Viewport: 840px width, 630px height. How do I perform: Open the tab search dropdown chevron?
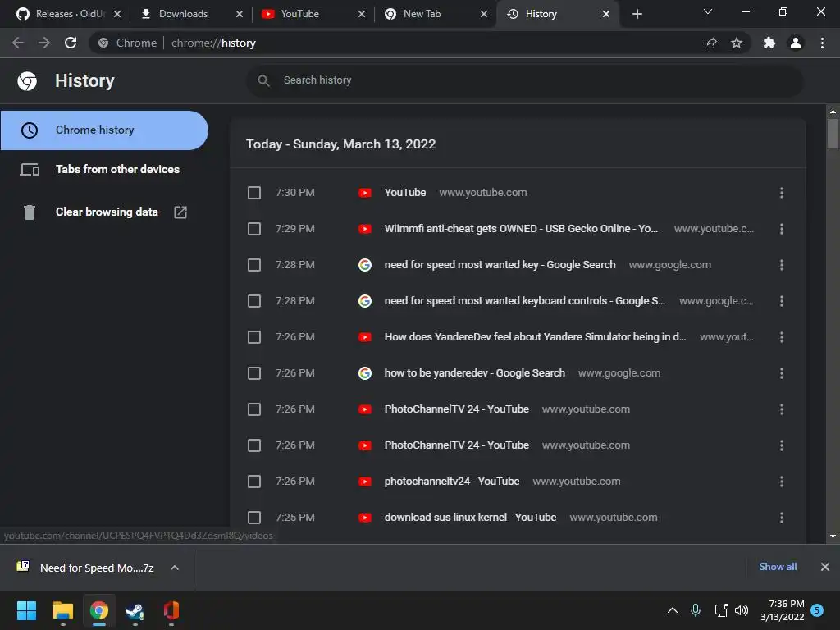708,11
